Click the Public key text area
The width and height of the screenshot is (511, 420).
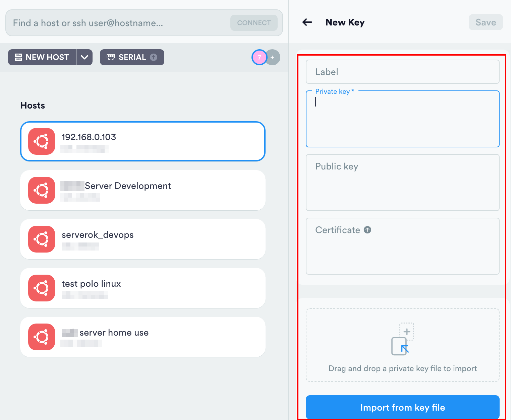pyautogui.click(x=402, y=183)
